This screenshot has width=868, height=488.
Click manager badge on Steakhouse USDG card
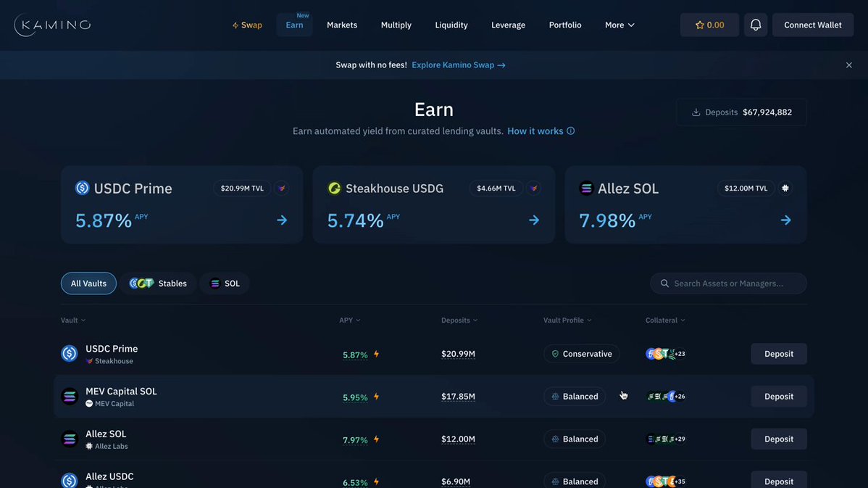(x=533, y=189)
